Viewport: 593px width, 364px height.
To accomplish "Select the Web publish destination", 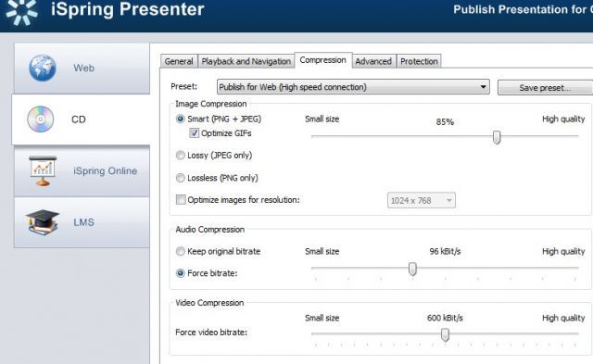I will (x=82, y=68).
